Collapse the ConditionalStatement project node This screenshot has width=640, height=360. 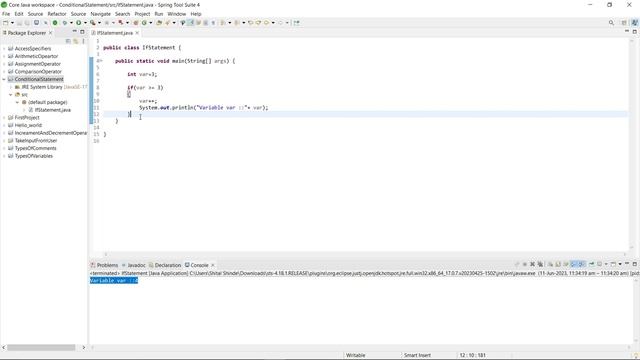[x=4, y=79]
